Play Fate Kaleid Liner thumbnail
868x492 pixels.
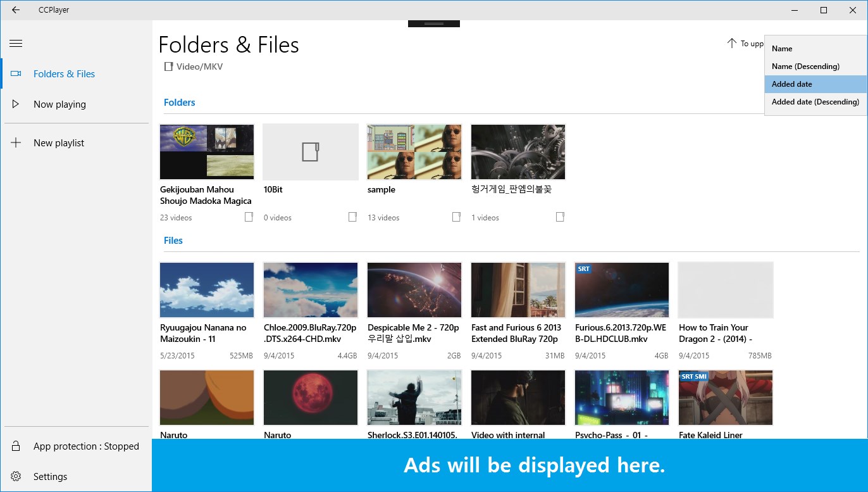tap(726, 398)
